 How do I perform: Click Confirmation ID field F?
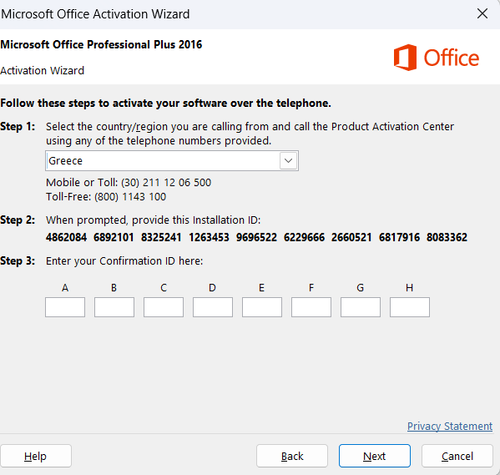311,307
